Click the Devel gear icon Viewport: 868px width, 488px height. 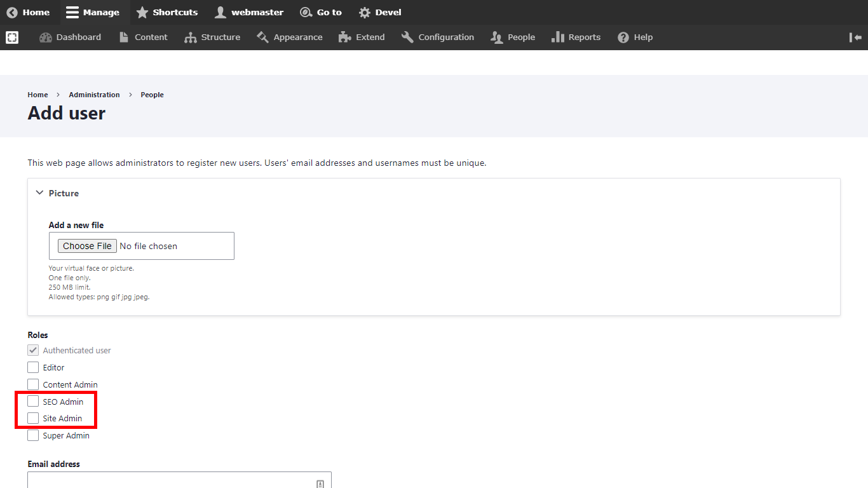[x=365, y=13]
